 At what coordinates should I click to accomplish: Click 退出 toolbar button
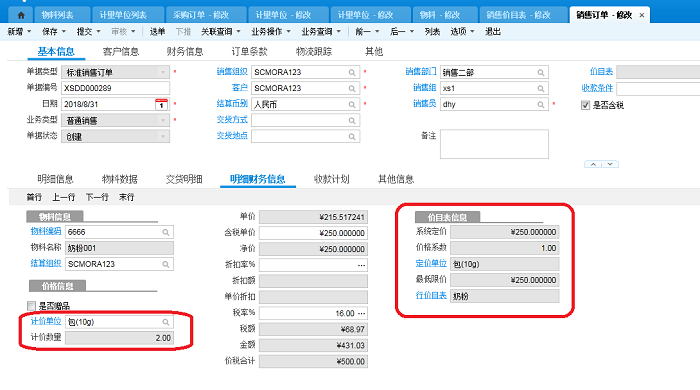click(x=493, y=32)
